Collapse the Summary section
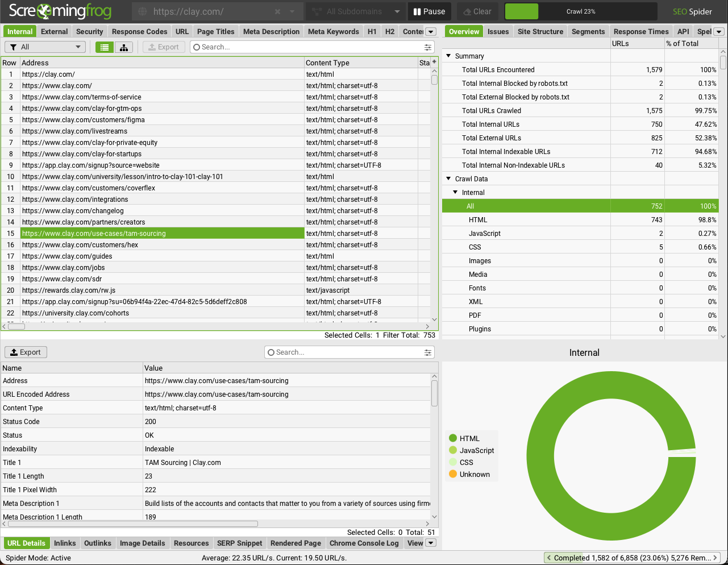 [x=448, y=56]
